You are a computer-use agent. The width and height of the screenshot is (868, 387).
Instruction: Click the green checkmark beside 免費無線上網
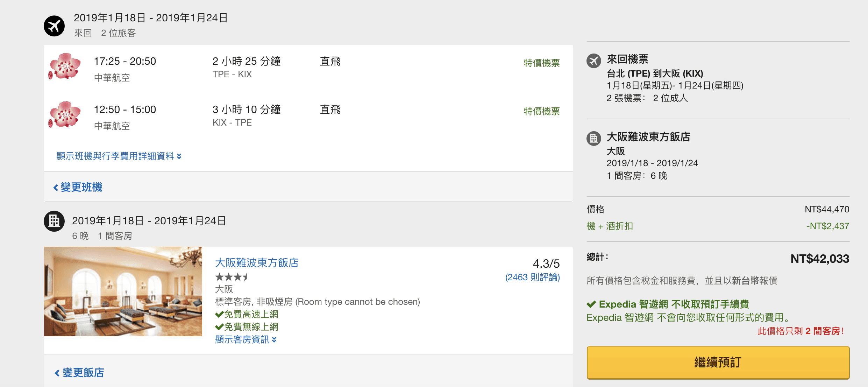[x=219, y=327]
